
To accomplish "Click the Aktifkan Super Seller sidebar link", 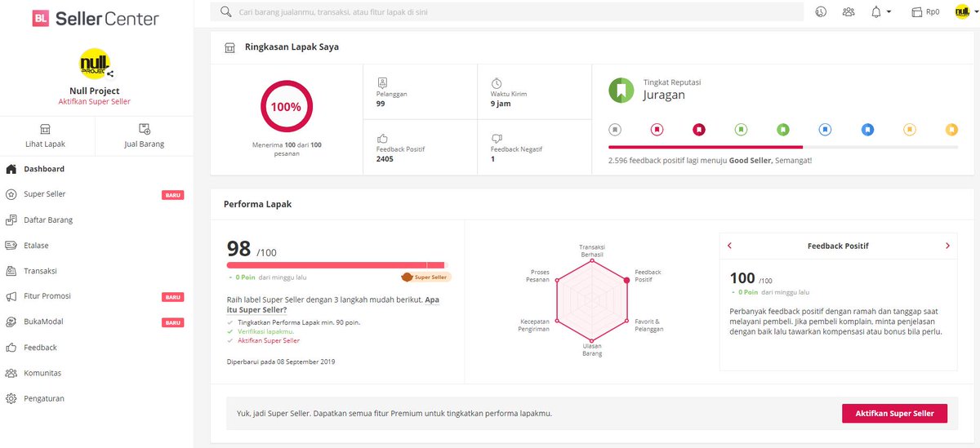I will [95, 101].
